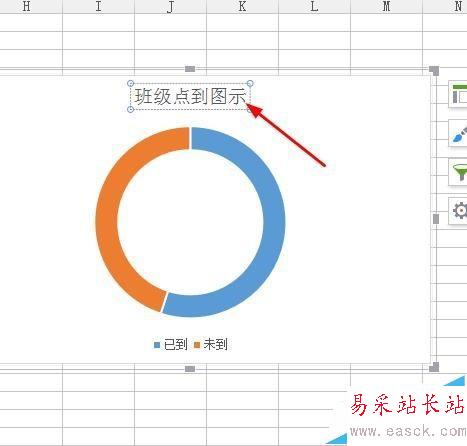Select column H header
This screenshot has height=446, width=467.
[x=26, y=6]
